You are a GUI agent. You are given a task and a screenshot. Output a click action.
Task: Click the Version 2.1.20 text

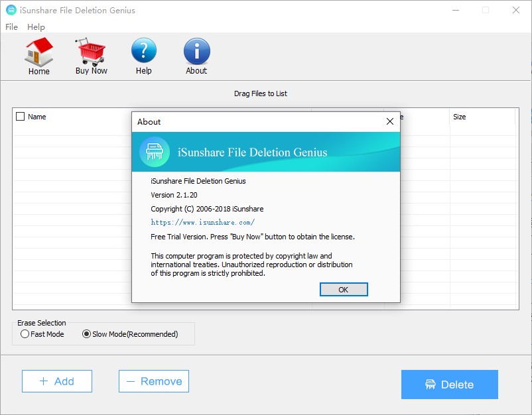(x=174, y=195)
